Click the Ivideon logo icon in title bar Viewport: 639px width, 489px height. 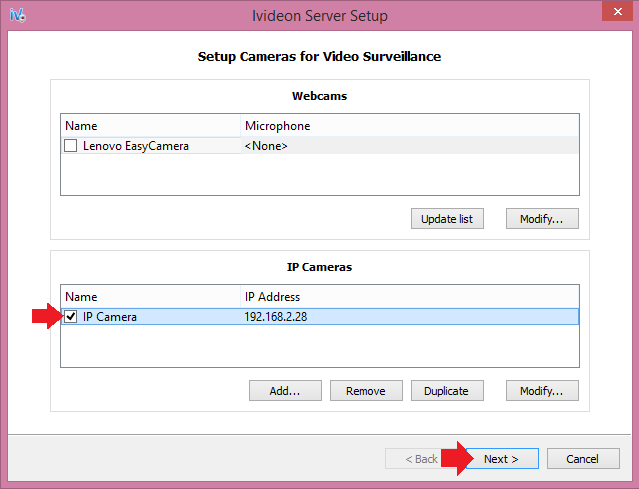tap(18, 15)
